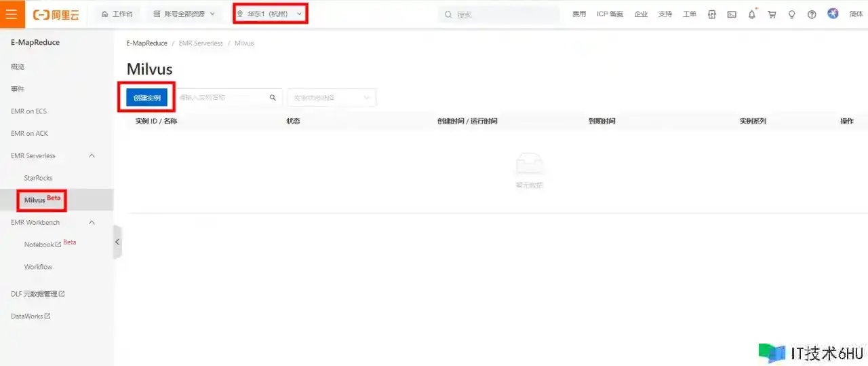Screen dimensions: 868x366
Task: Click the instance search magnifier icon
Action: [x=273, y=98]
